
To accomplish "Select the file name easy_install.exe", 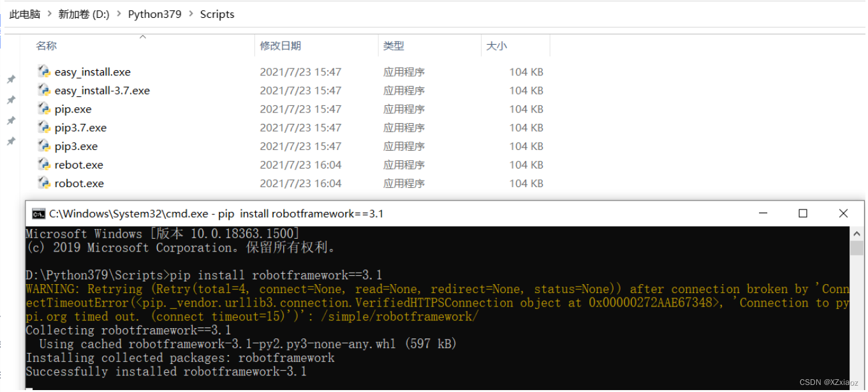I will click(92, 72).
